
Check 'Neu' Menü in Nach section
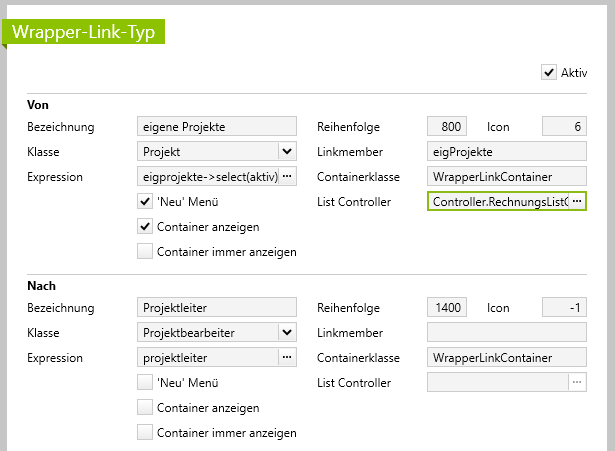145,382
